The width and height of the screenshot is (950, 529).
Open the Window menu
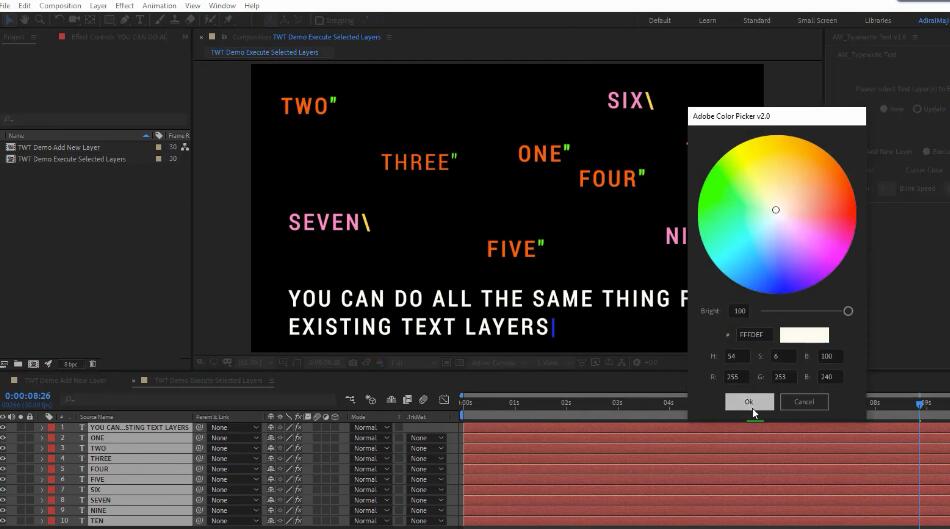(222, 5)
